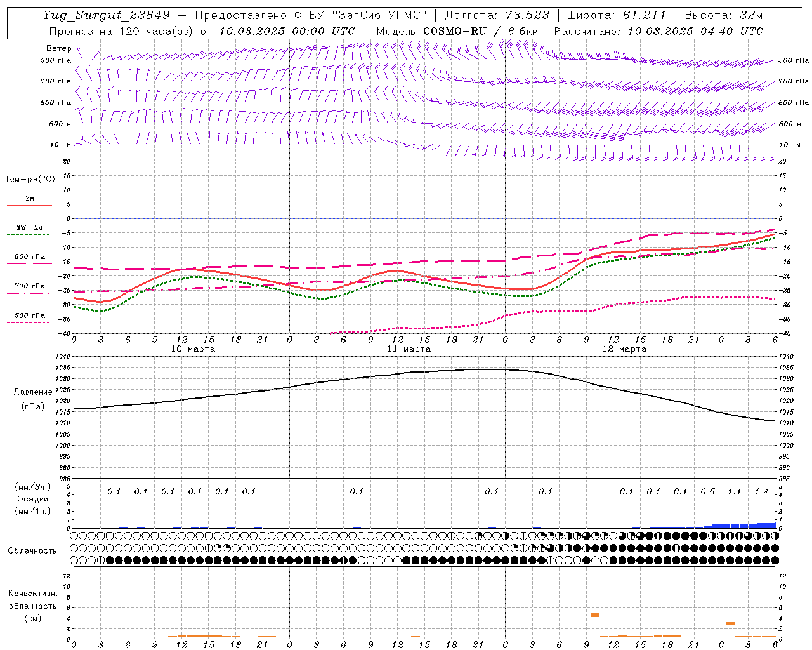812x650 pixels.
Task: Click the model name 'COSMO-RU / 6.6км'
Action: (480, 31)
